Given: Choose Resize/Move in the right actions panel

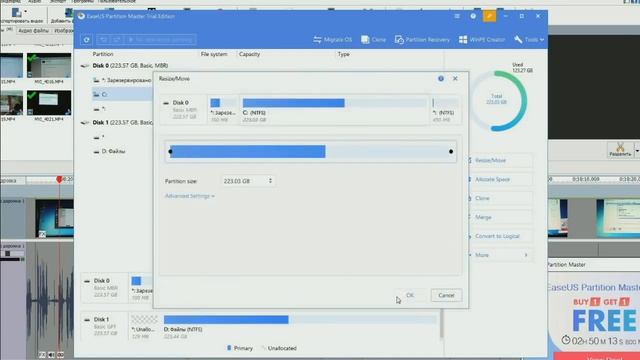Looking at the screenshot, I should point(500,160).
